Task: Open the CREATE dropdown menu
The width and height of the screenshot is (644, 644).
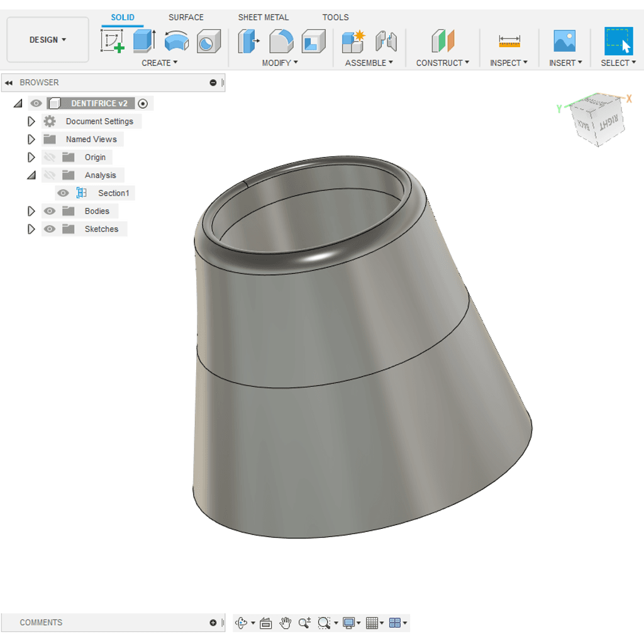Action: pos(159,63)
